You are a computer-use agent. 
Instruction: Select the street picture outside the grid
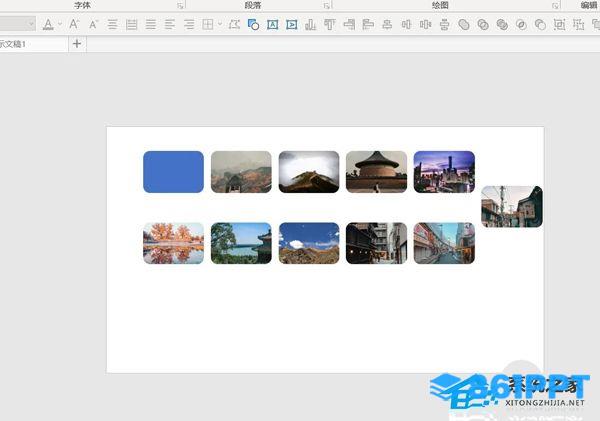pyautogui.click(x=512, y=207)
